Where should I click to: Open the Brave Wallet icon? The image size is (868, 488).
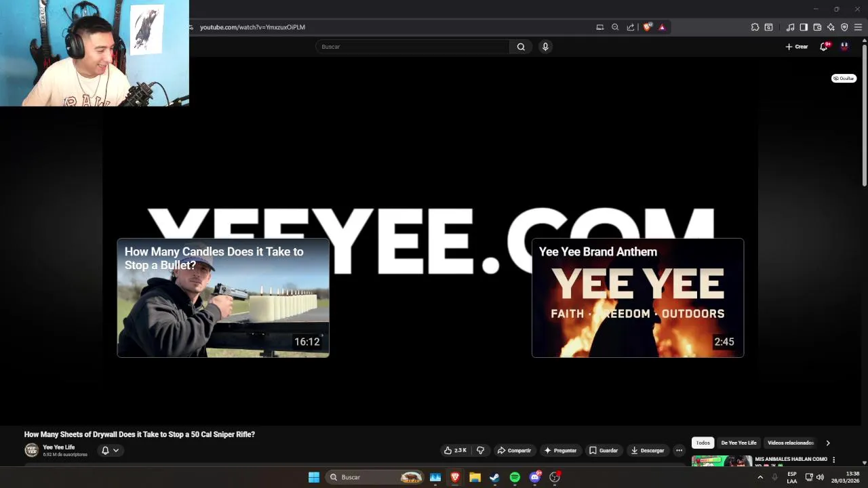817,27
